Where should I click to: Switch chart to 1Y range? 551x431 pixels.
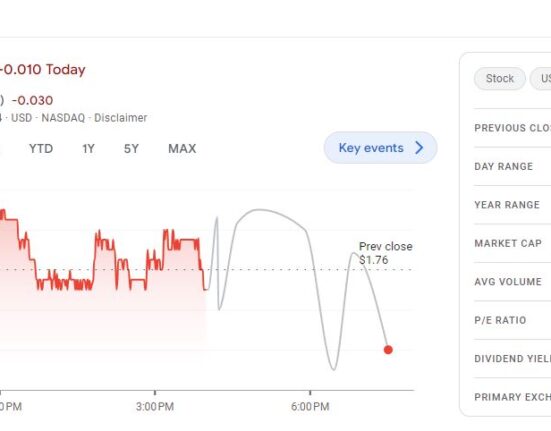click(x=89, y=149)
